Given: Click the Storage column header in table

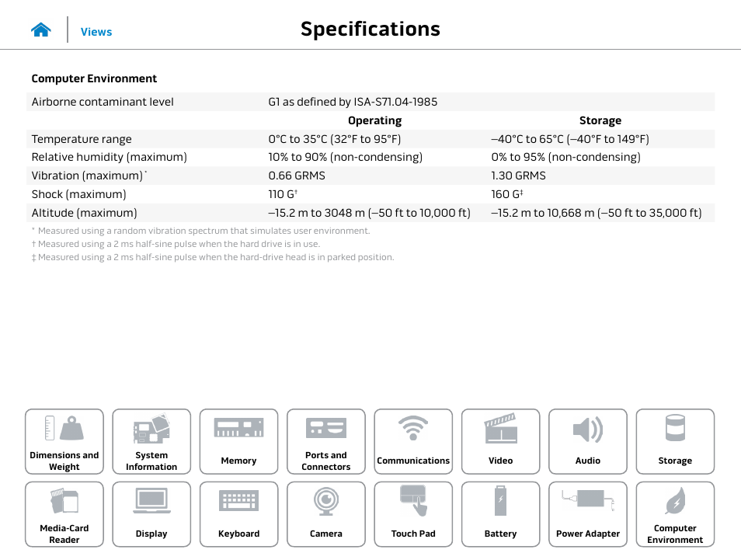Looking at the screenshot, I should click(600, 120).
